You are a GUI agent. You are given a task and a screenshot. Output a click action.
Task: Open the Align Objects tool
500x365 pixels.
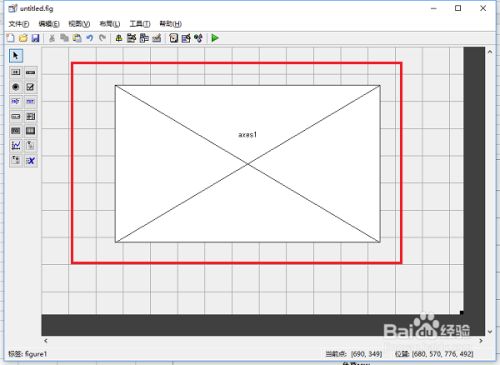coord(119,38)
